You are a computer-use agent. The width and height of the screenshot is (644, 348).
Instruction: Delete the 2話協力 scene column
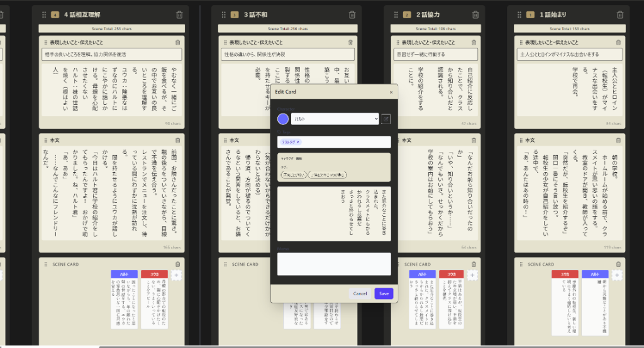coord(475,15)
